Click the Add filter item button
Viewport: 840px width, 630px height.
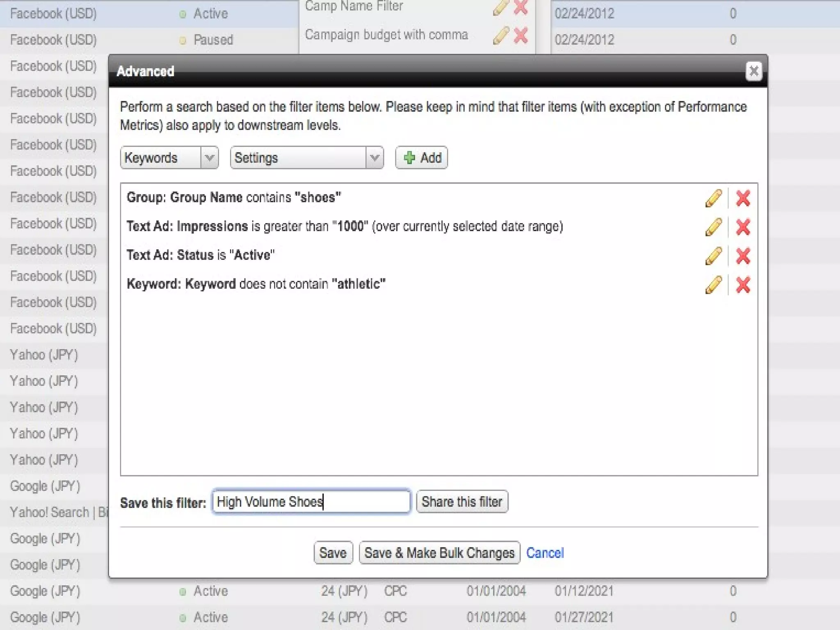(421, 157)
